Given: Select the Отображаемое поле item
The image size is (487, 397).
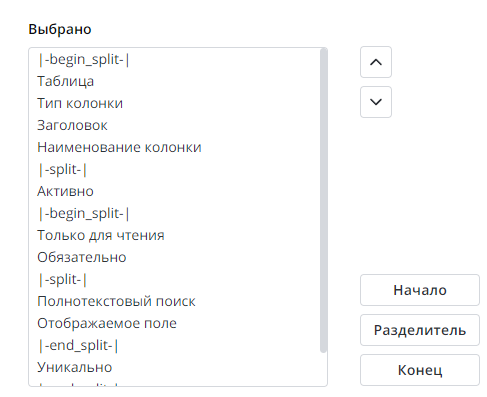Looking at the screenshot, I should click(x=174, y=323).
